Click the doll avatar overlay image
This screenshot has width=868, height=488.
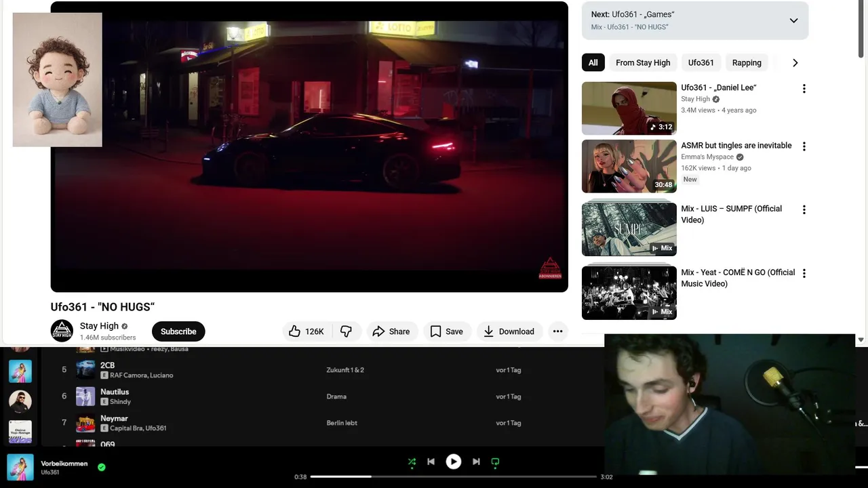58,79
